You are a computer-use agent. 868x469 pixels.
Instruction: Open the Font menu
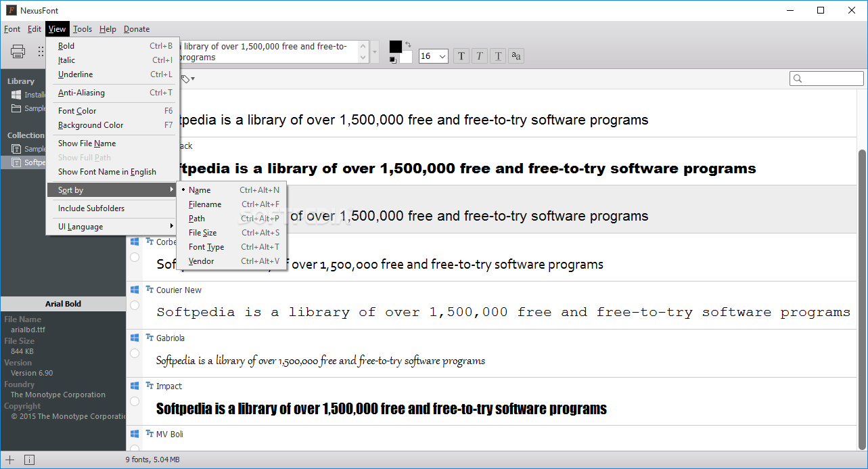(x=12, y=29)
